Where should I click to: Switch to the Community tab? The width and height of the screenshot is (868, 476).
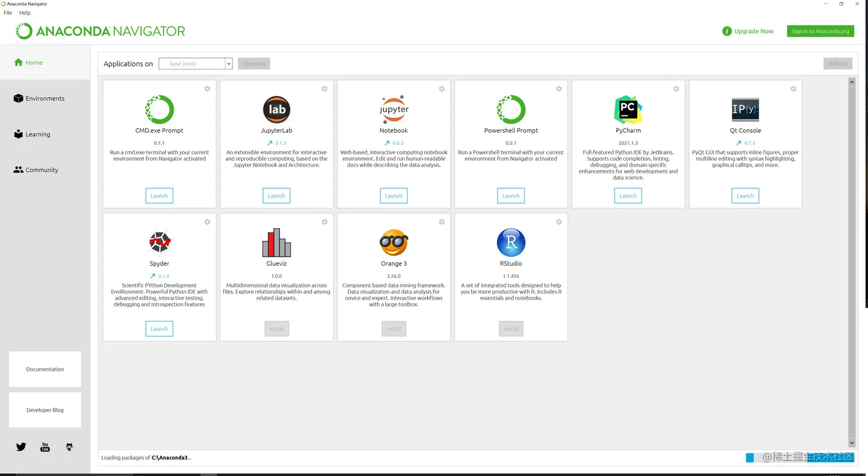(x=45, y=170)
